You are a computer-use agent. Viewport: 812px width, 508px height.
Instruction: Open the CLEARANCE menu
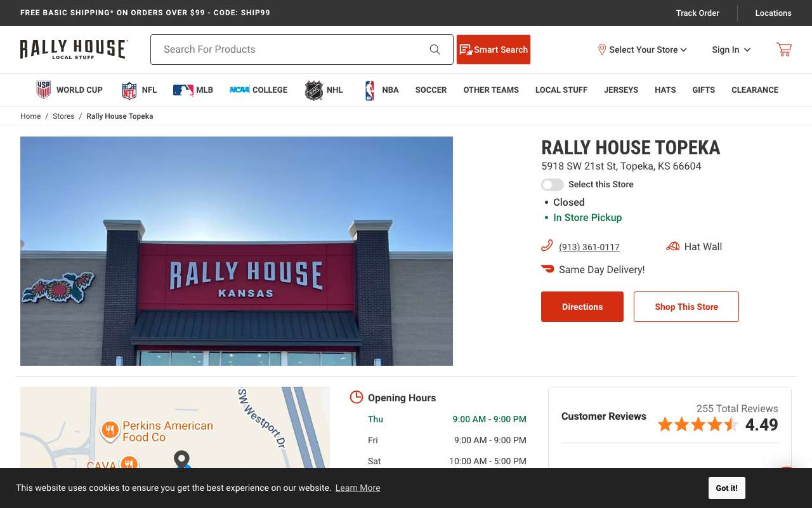[755, 90]
